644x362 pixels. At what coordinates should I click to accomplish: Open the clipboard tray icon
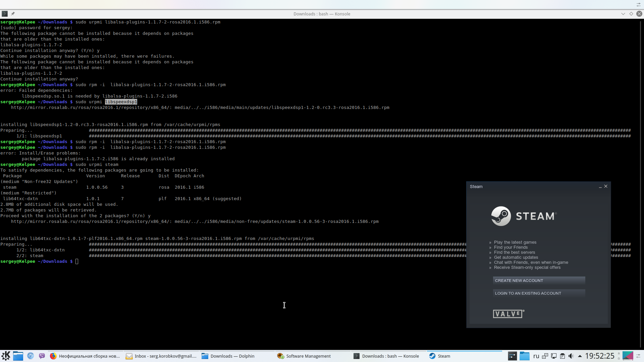tap(562, 356)
